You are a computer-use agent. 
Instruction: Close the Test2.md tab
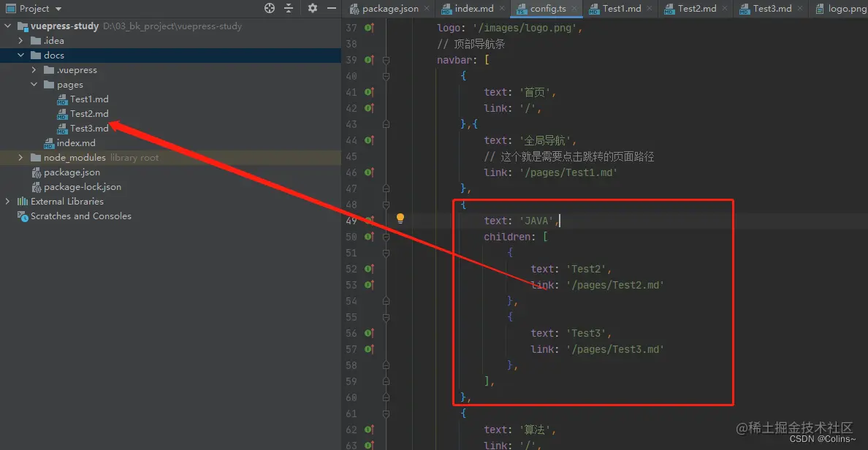(726, 8)
